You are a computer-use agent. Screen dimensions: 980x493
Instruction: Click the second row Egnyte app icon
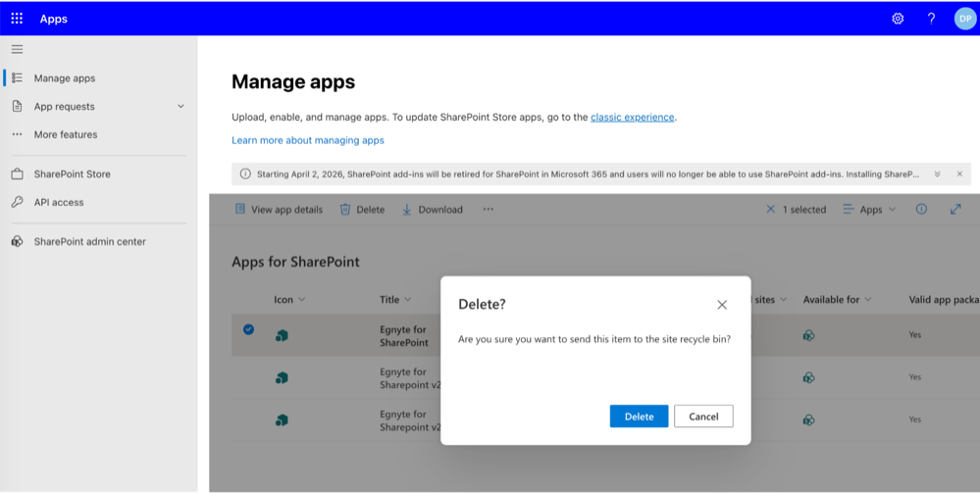(x=282, y=378)
